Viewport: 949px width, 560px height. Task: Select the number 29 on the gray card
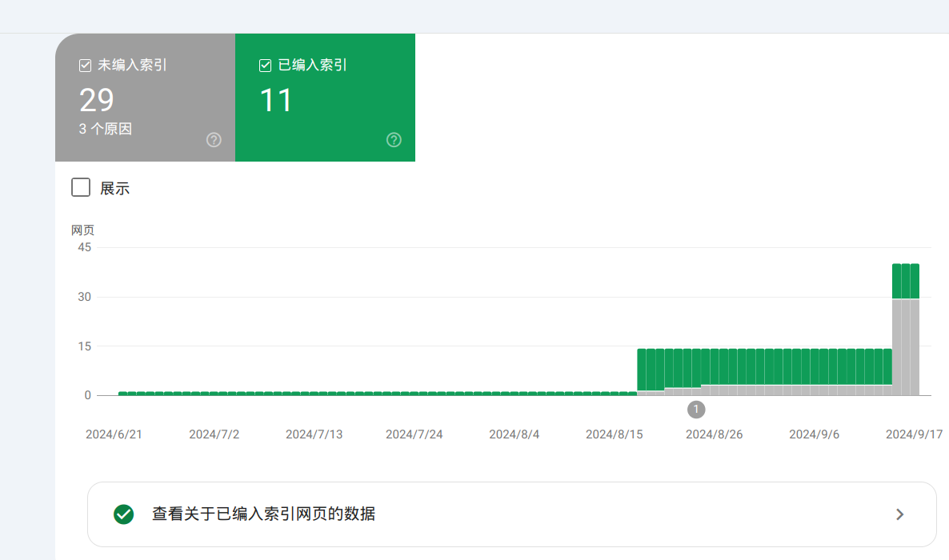click(97, 100)
